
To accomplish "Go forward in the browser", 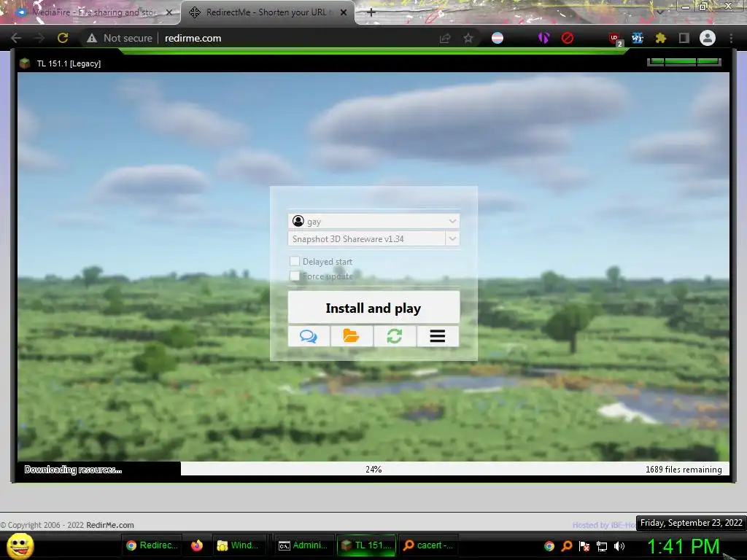I will (39, 38).
